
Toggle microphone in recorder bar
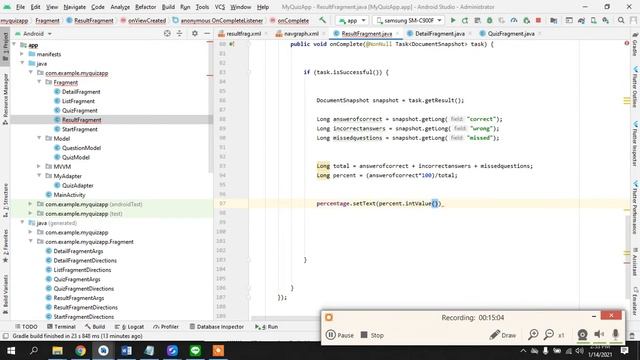click(616, 335)
